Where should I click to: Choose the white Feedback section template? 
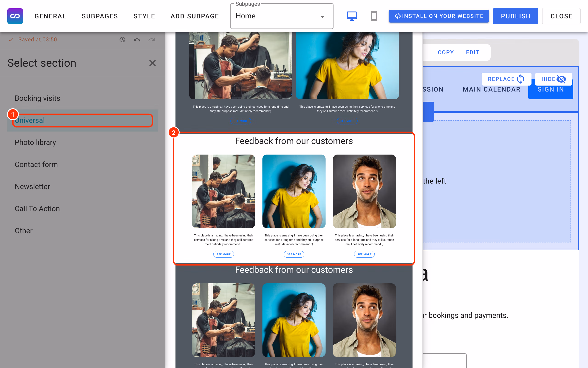click(x=294, y=198)
